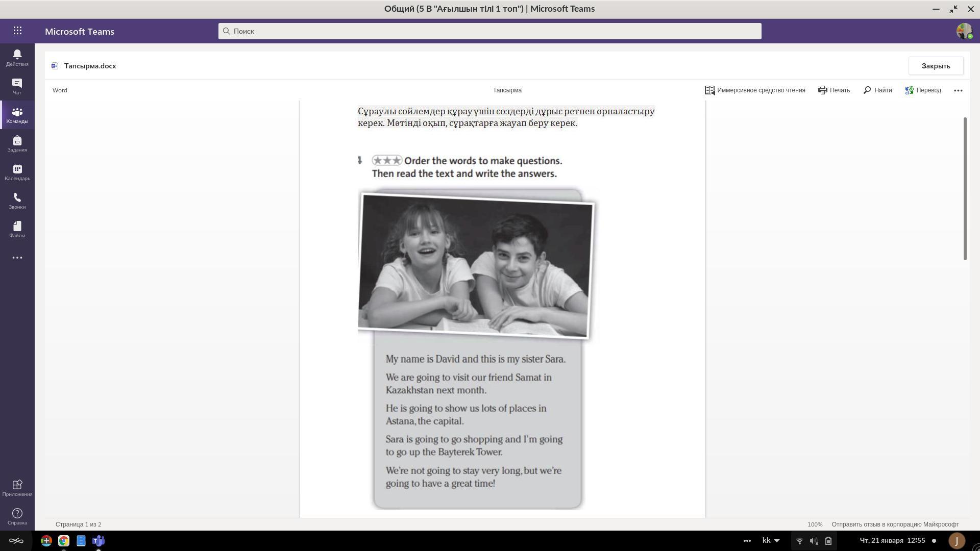980x551 pixels.
Task: Expand the kk keyboard layout dropdown
Action: (x=771, y=541)
